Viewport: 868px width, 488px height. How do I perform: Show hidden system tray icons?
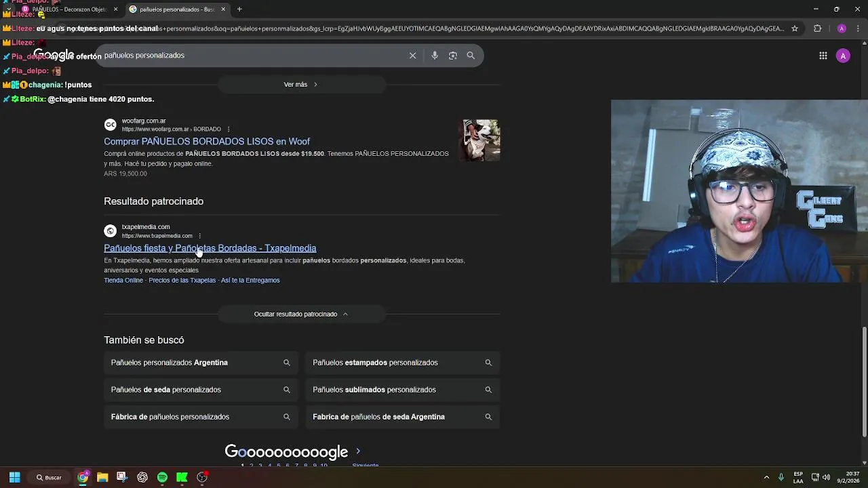(766, 477)
